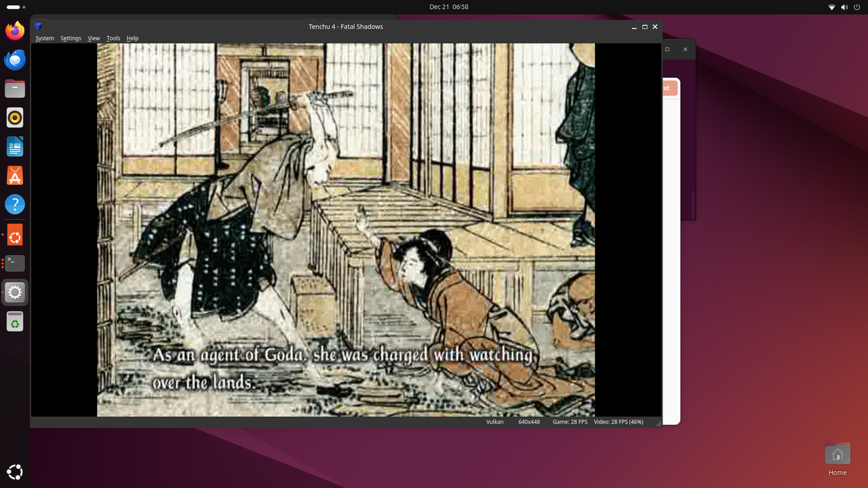The height and width of the screenshot is (488, 868).
Task: Open the Terminal from the dock
Action: pos(15,264)
